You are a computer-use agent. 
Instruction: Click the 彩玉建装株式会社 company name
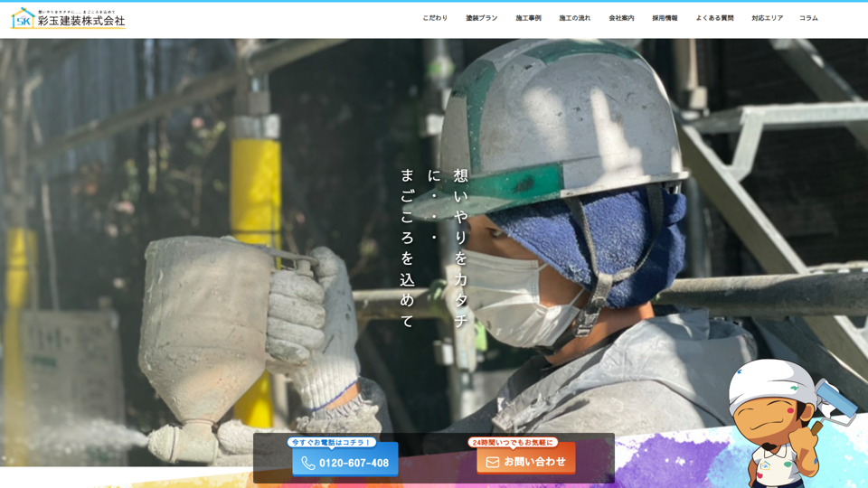(81, 21)
